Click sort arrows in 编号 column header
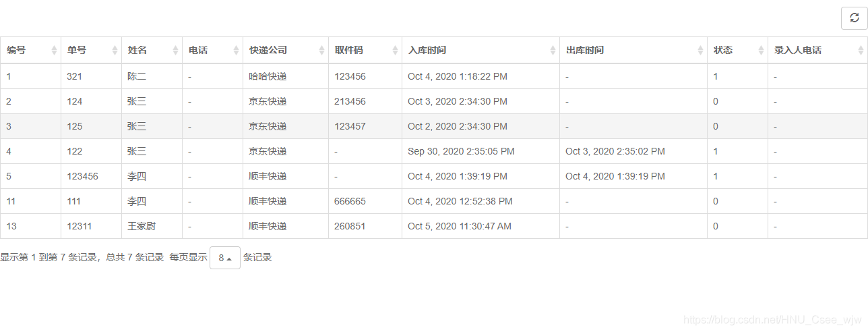Screen dimensions: 868x332 54,51
